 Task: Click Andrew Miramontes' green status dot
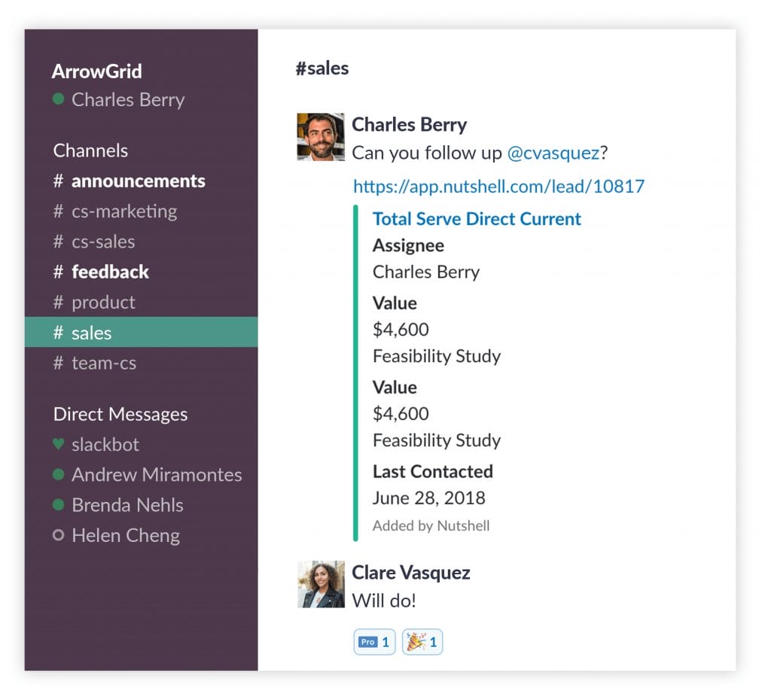click(x=59, y=475)
